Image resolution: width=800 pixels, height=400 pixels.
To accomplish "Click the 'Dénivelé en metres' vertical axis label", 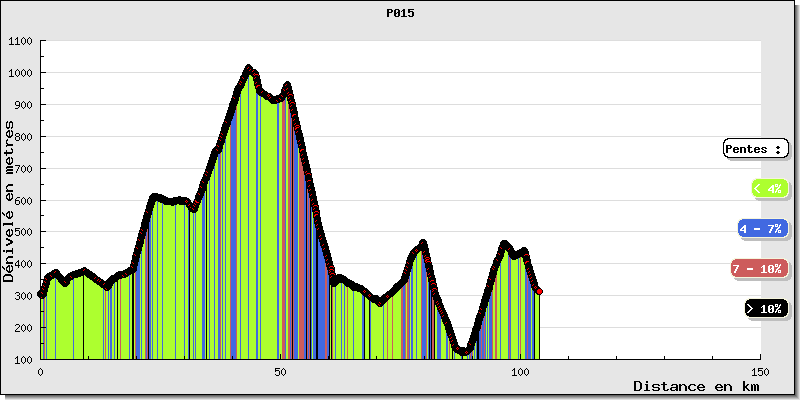I will point(10,201).
